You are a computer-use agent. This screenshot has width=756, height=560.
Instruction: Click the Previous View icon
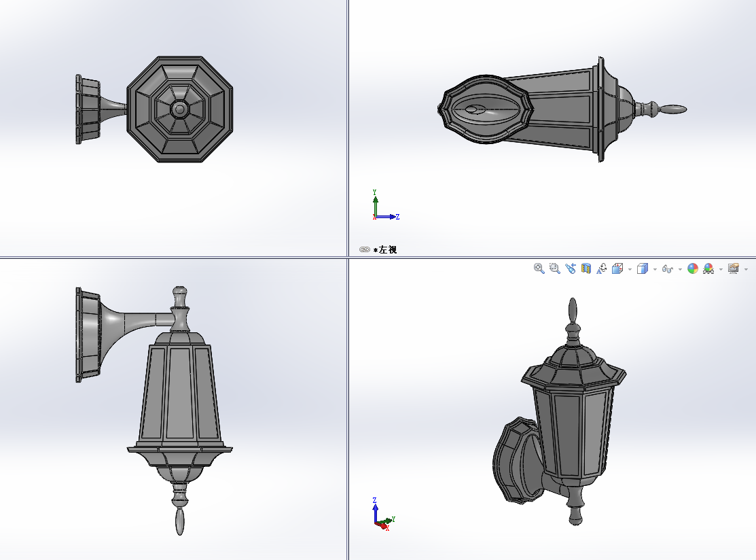point(571,268)
